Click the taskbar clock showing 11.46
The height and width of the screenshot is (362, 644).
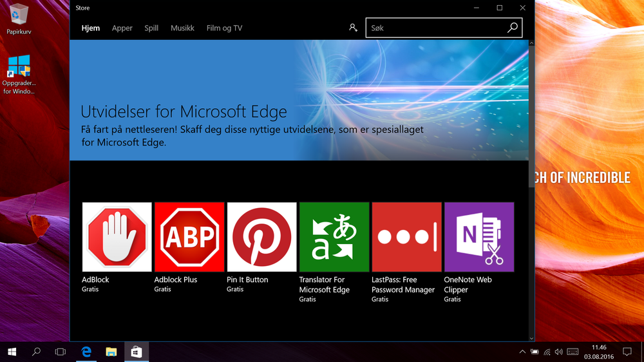point(599,352)
